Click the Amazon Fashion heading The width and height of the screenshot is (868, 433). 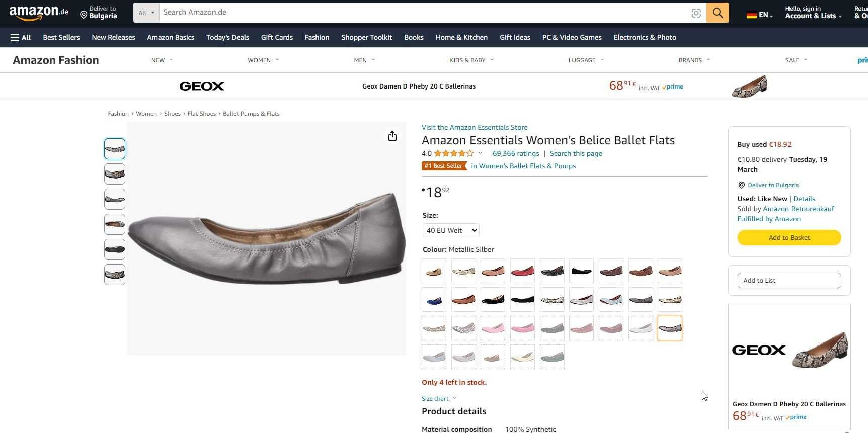tap(56, 60)
